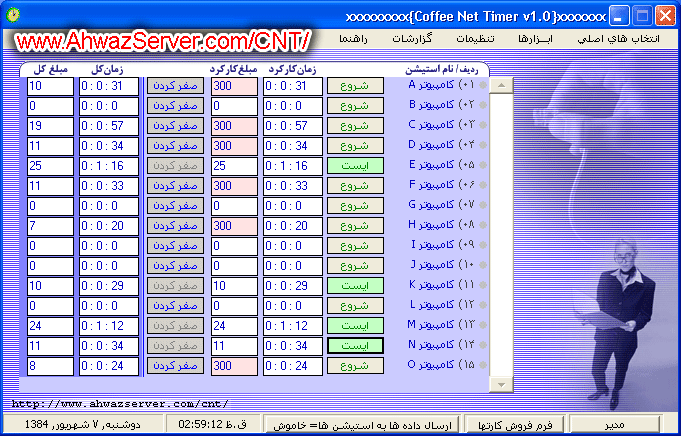
Task: Start timer for computer A
Action: (355, 86)
